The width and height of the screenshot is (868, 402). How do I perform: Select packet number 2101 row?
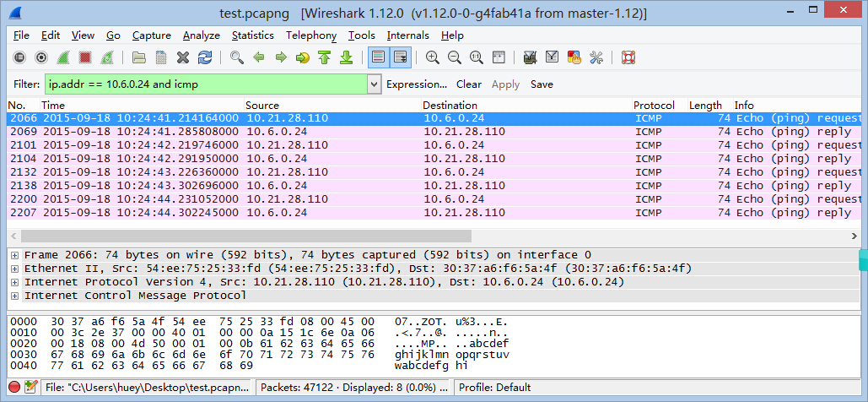(434, 145)
